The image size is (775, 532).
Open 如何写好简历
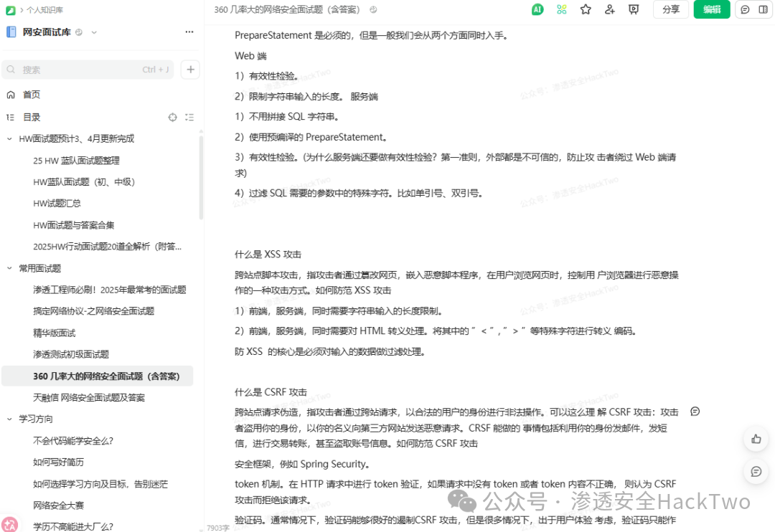point(58,462)
